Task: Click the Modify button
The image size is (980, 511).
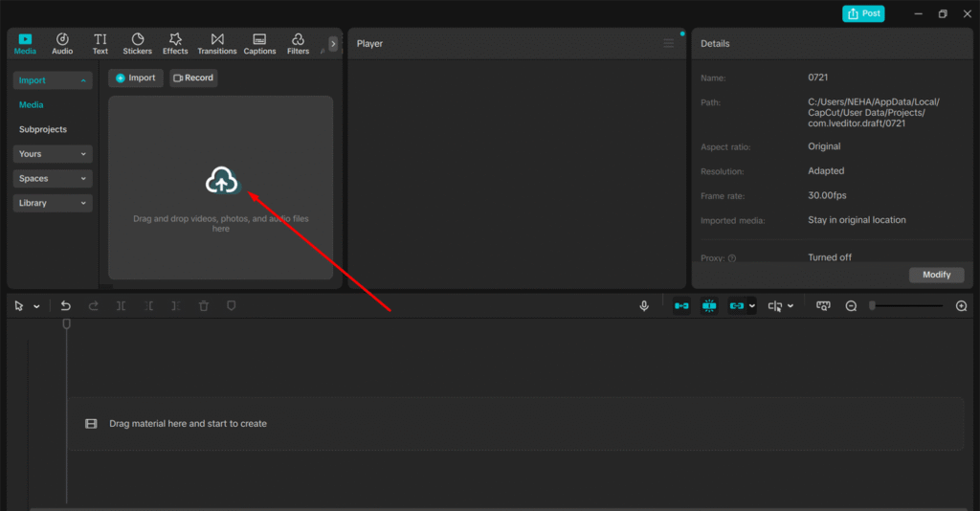Action: 936,275
